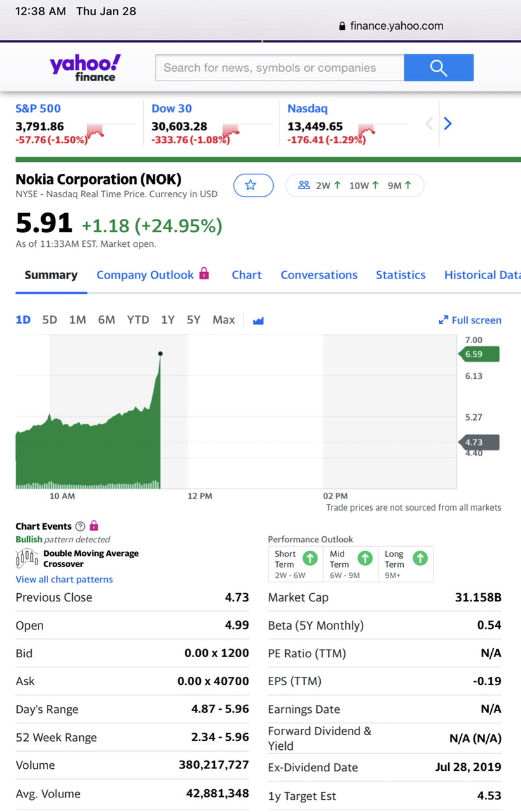Image resolution: width=521 pixels, height=812 pixels.
Task: Click the Long Term green arrow icon
Action: point(420,558)
